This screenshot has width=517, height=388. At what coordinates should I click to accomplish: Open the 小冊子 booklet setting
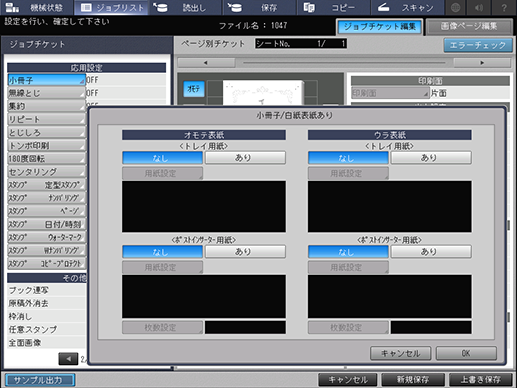[46, 80]
